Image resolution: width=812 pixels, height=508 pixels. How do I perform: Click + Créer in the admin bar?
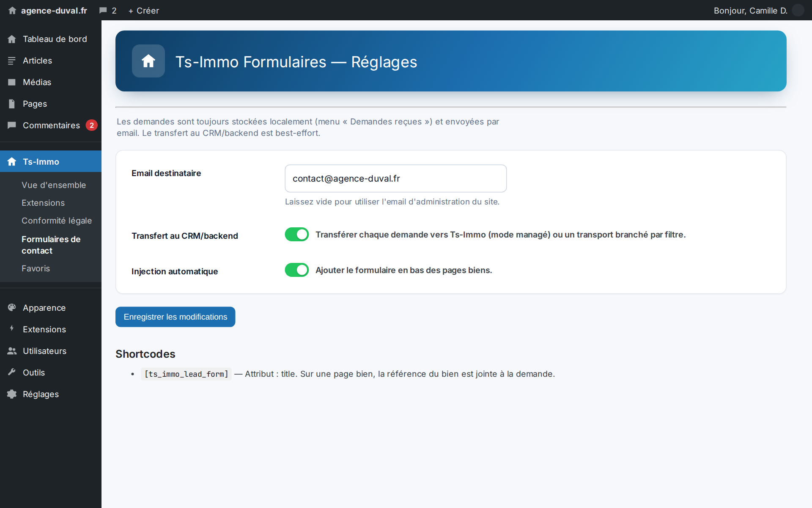(x=144, y=11)
